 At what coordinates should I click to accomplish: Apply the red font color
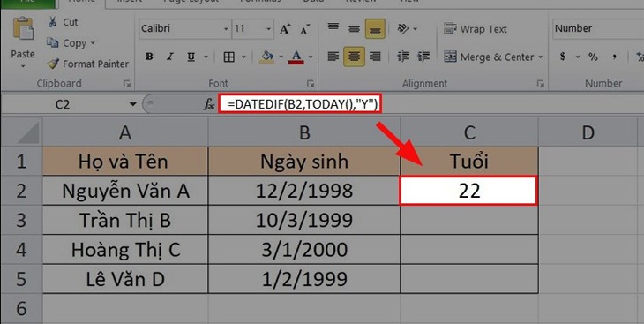[x=296, y=57]
